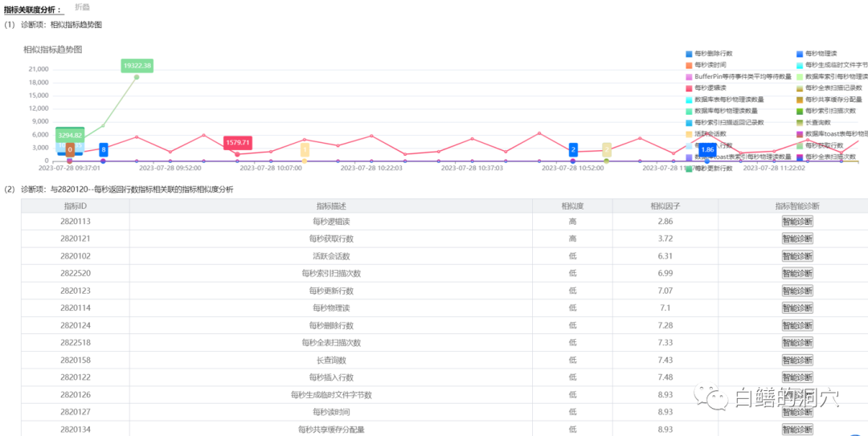Click the 指标关联度分析 section heading
Viewport: 868px width, 436px height.
pos(32,9)
